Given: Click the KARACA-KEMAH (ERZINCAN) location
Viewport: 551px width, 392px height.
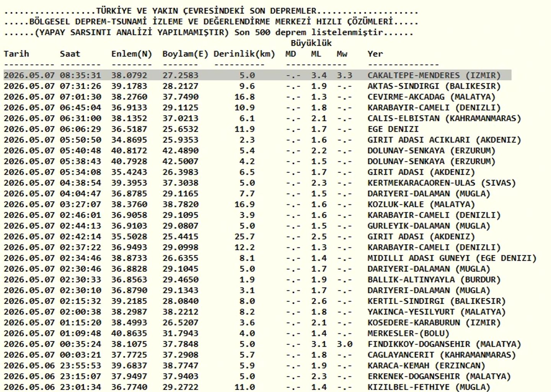Looking at the screenshot, I should point(426,365).
